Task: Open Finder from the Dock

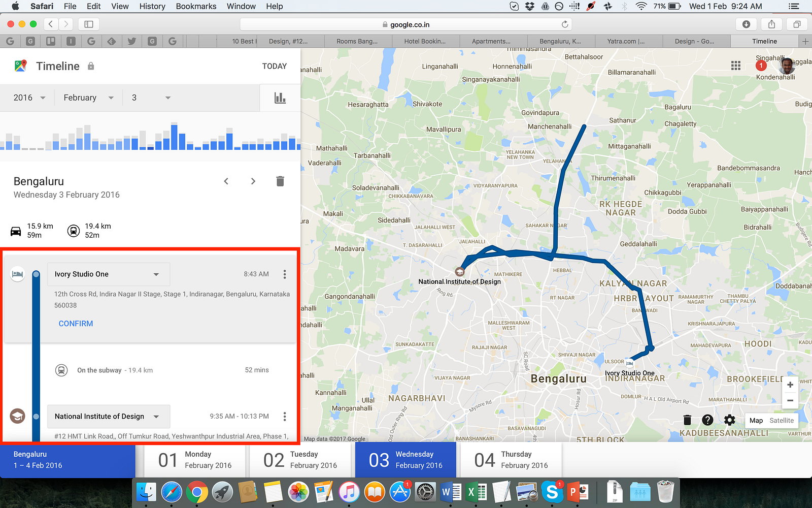Action: [147, 492]
